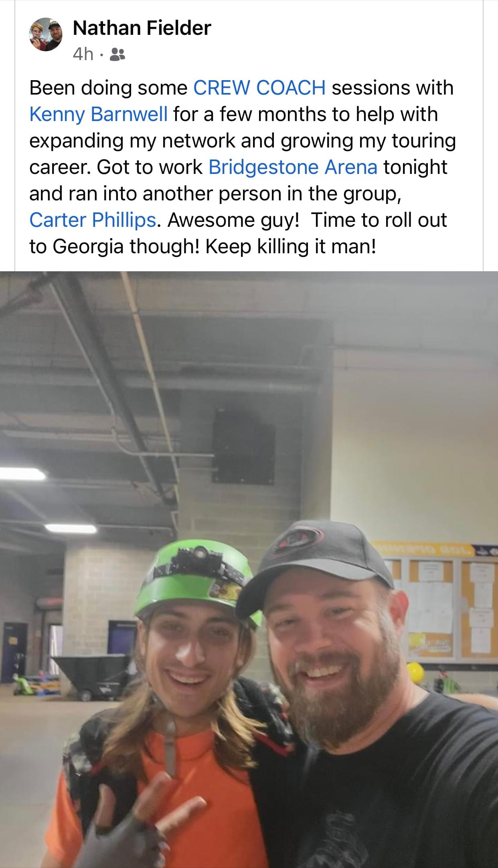Click the black speaker box on ceiling
Image resolution: width=498 pixels, height=868 pixels.
pyautogui.click(x=244, y=446)
